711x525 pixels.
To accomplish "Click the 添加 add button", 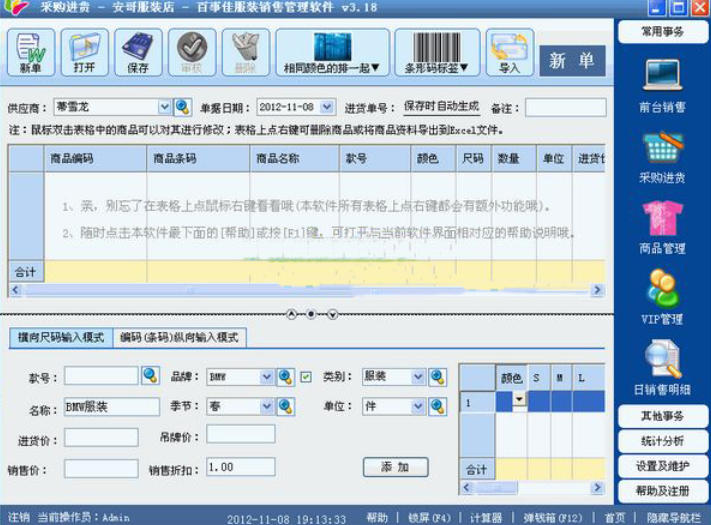I will pos(395,467).
